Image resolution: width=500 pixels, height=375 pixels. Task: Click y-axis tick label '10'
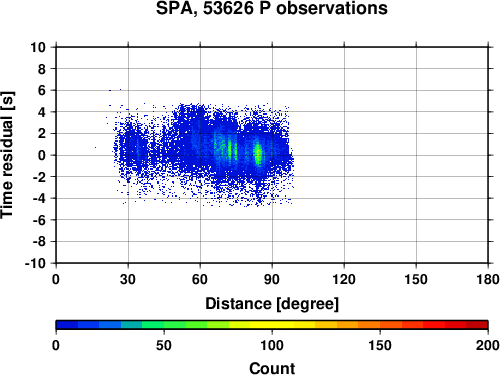38,47
